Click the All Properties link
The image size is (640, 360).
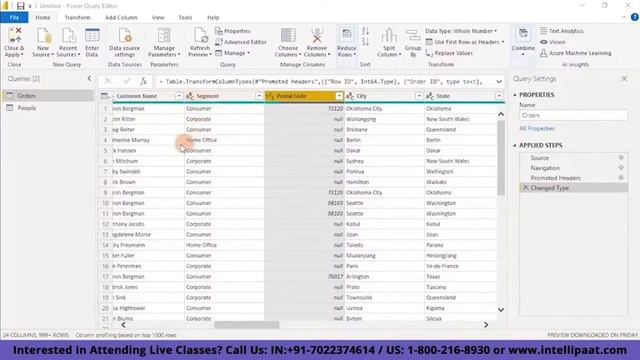[537, 128]
